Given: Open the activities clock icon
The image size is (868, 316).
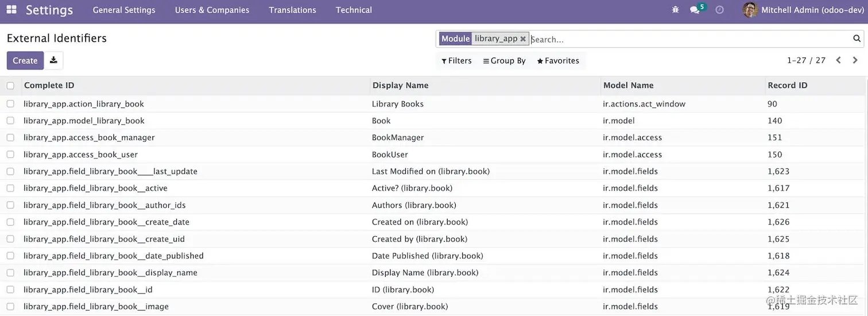Looking at the screenshot, I should 719,10.
